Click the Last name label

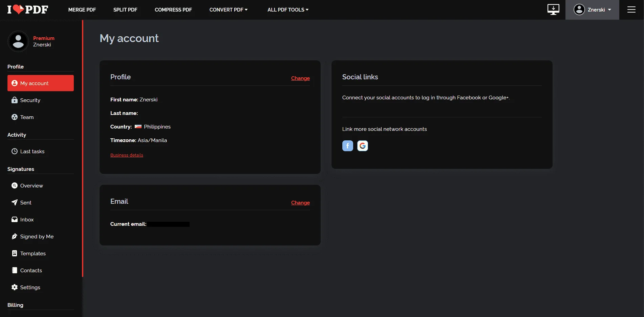click(124, 113)
